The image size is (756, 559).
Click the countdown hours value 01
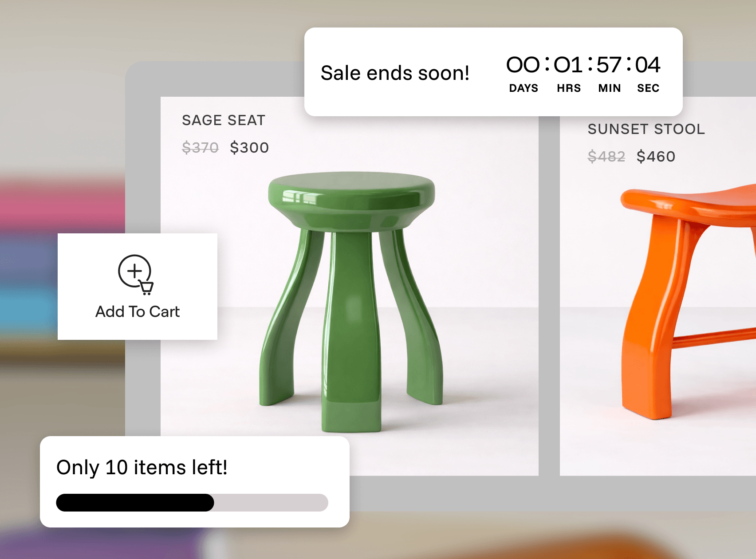[568, 65]
